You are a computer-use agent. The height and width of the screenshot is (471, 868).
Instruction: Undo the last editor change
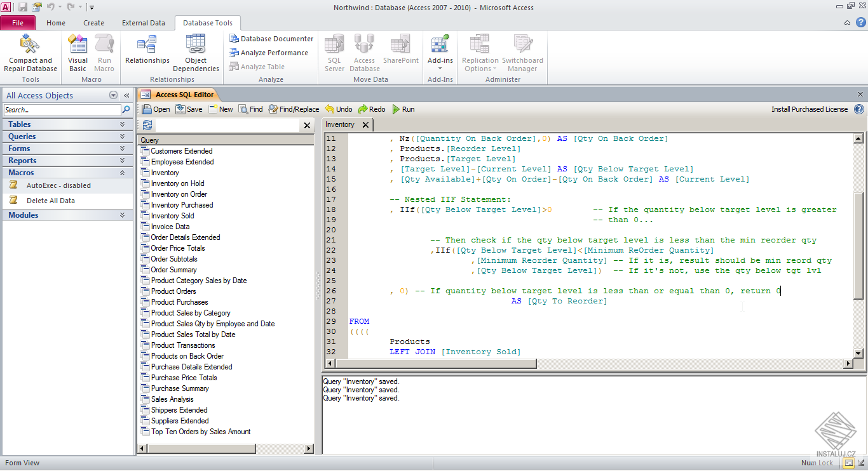coord(339,109)
